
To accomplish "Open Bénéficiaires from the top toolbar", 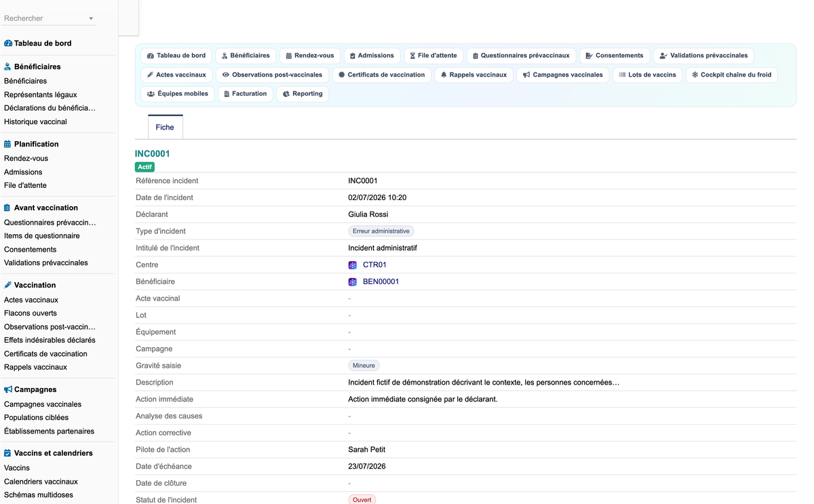I will (246, 56).
